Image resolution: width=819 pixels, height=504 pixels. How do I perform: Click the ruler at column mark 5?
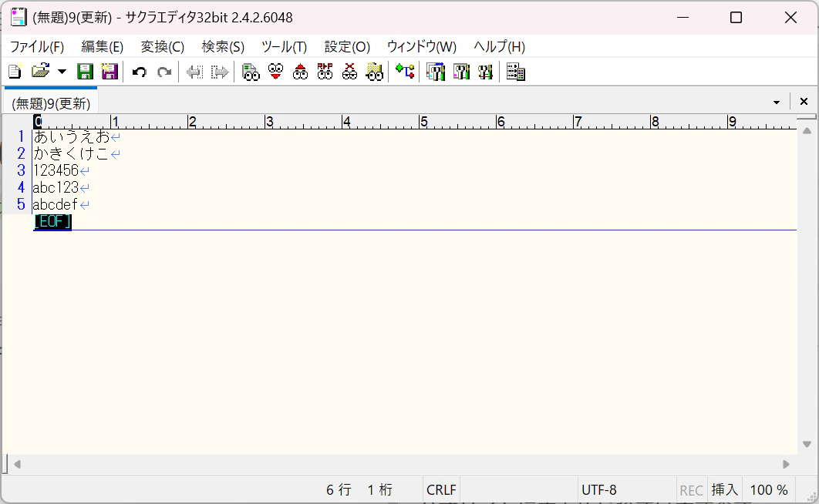(x=423, y=122)
